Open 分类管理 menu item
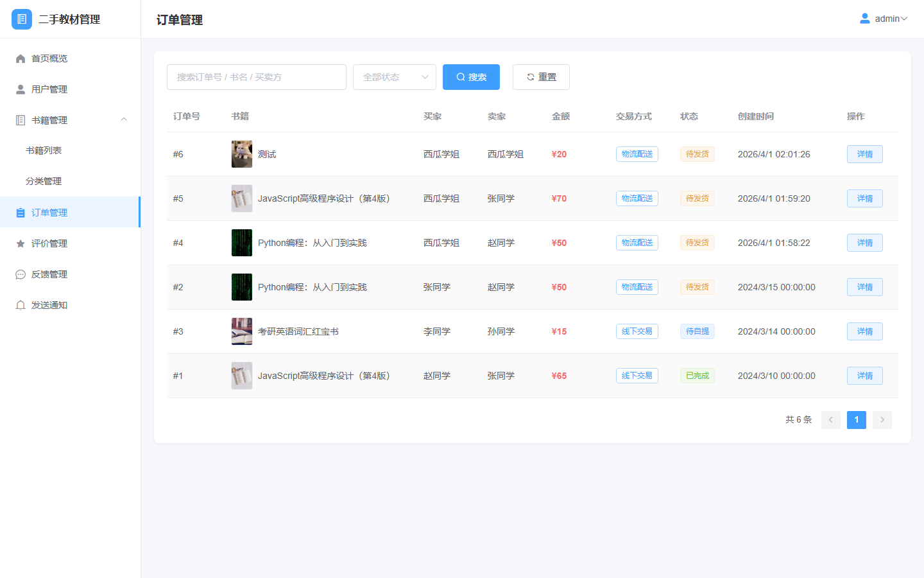The height and width of the screenshot is (578, 924). (x=44, y=181)
